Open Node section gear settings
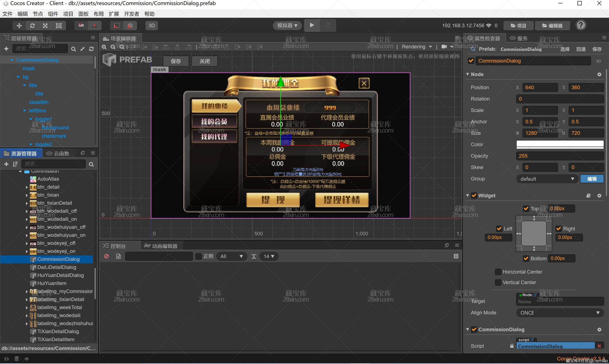The width and height of the screenshot is (609, 364). pos(599,74)
